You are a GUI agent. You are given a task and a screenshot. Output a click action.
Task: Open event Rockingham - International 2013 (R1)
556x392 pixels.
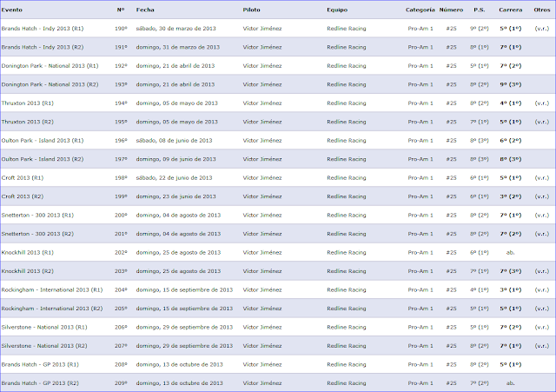(52, 289)
